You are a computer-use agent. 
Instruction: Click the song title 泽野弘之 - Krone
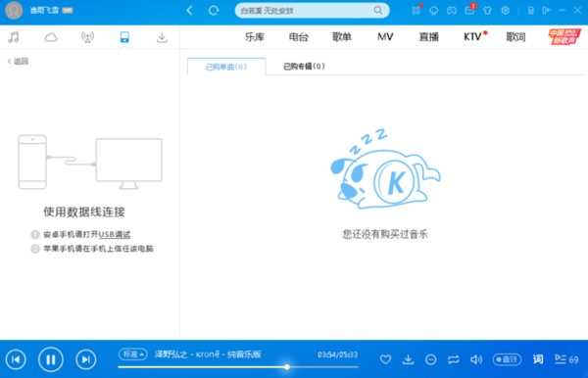[x=208, y=354]
